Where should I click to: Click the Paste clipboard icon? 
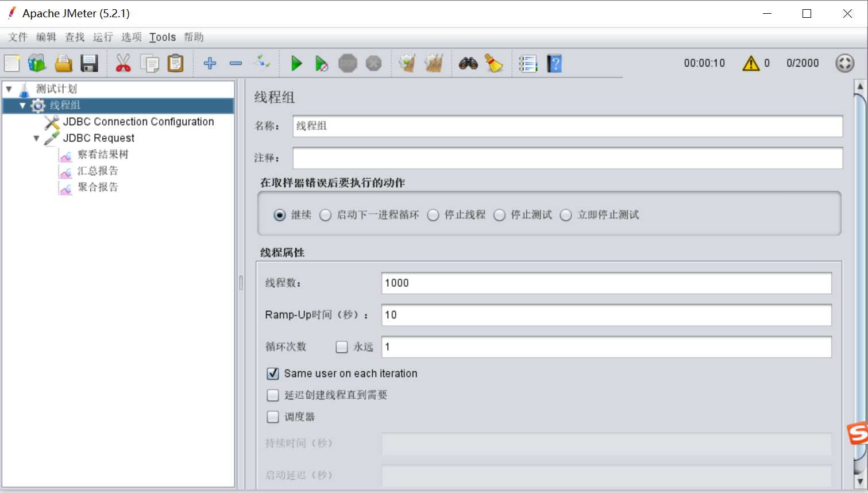coord(175,63)
